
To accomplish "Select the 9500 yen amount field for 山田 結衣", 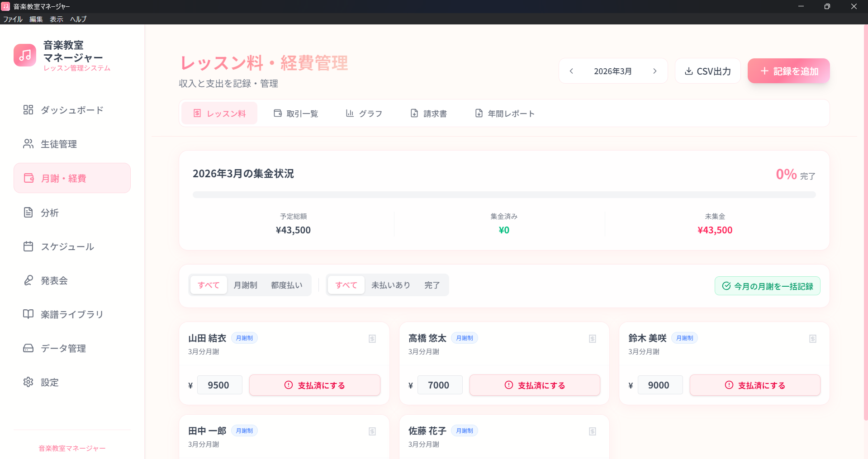I will click(x=219, y=385).
